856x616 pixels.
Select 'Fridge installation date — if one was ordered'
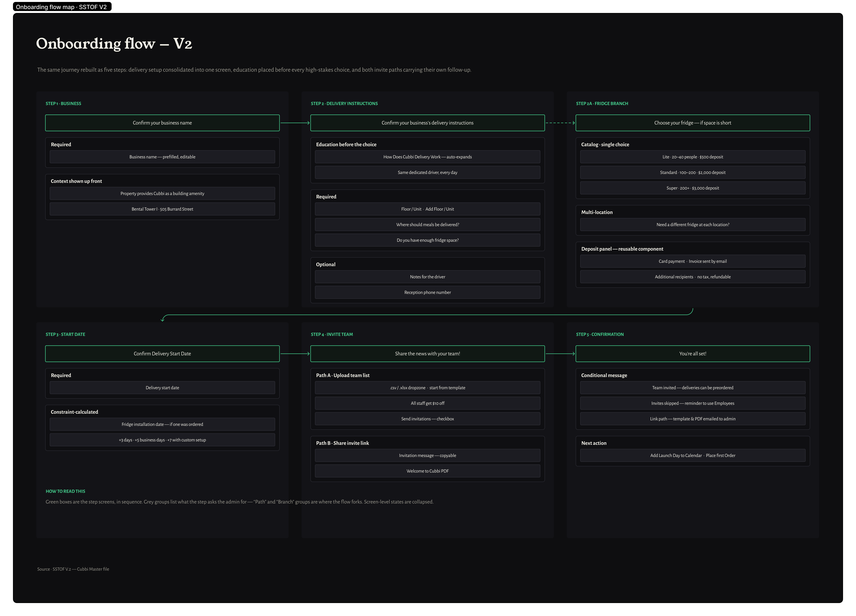(x=162, y=424)
